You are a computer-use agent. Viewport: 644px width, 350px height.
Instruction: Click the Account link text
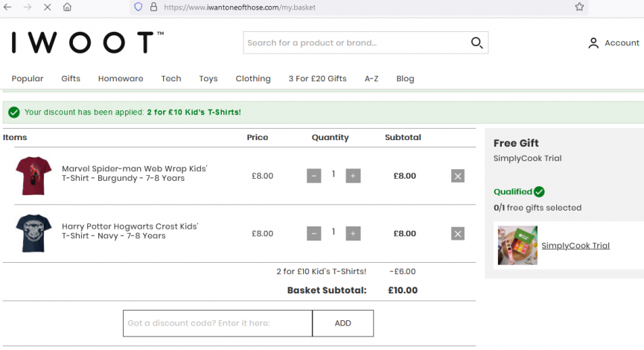pyautogui.click(x=622, y=42)
